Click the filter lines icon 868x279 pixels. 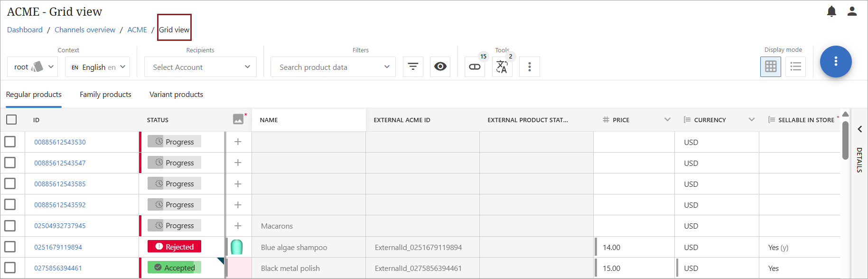click(413, 67)
